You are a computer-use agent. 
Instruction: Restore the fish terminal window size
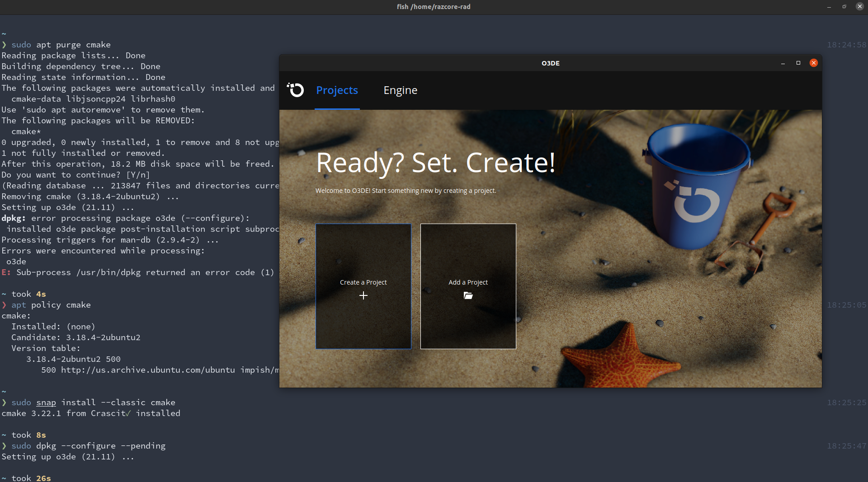[844, 7]
